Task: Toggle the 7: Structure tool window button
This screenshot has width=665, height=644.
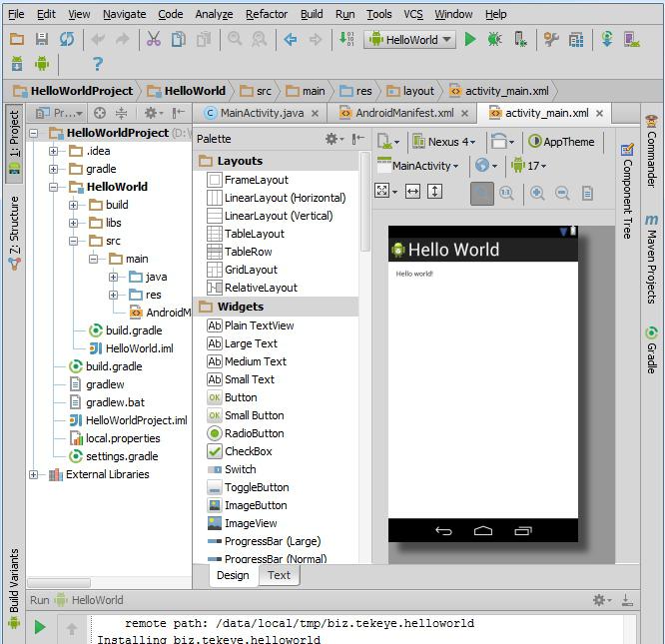Action: click(x=14, y=233)
